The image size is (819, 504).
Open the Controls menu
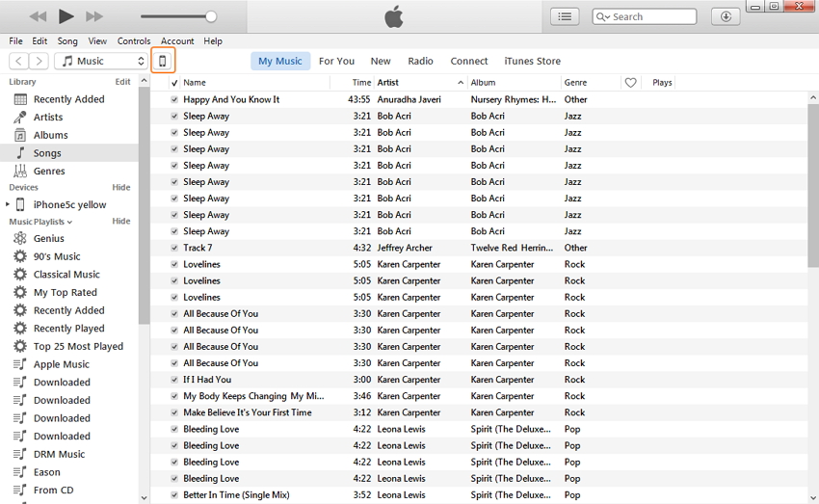(134, 41)
